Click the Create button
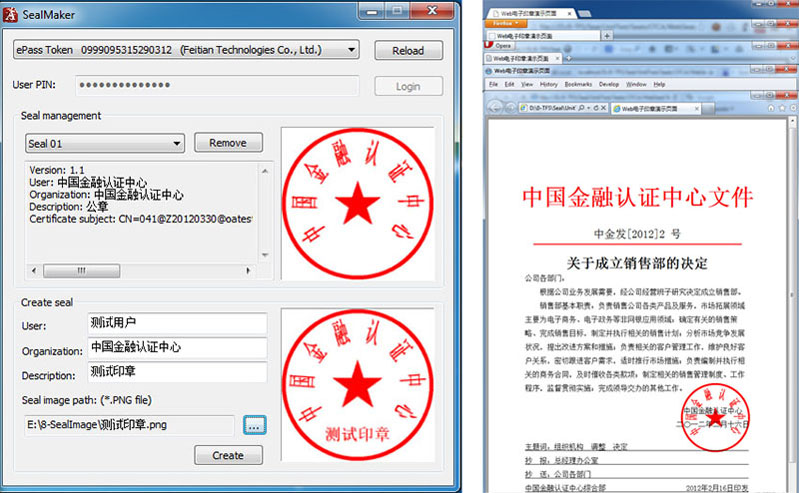The width and height of the screenshot is (799, 493). (x=228, y=455)
